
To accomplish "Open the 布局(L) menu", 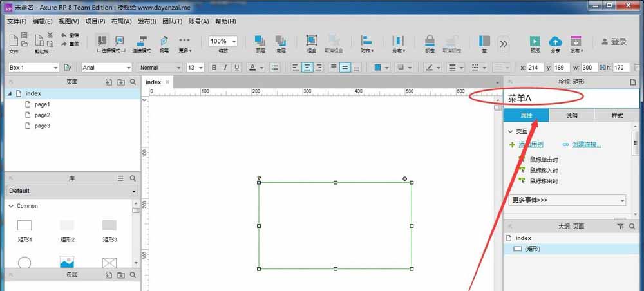I will click(122, 21).
